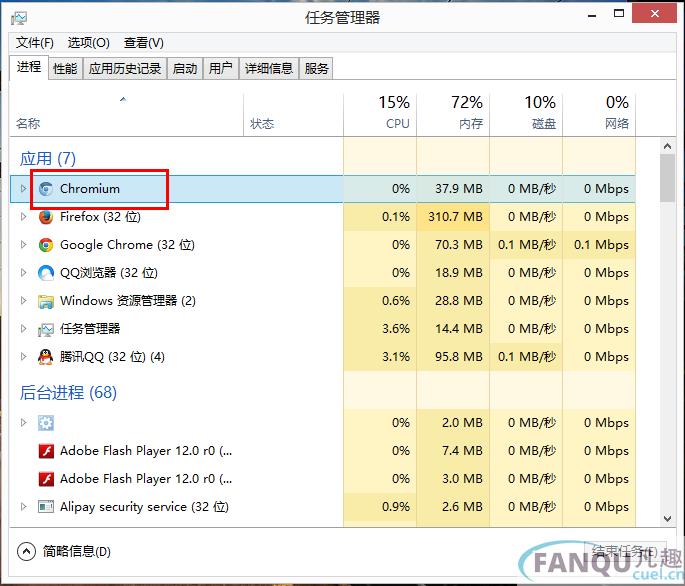Switch to the 用户 tab
The height and width of the screenshot is (586, 685).
coord(221,69)
